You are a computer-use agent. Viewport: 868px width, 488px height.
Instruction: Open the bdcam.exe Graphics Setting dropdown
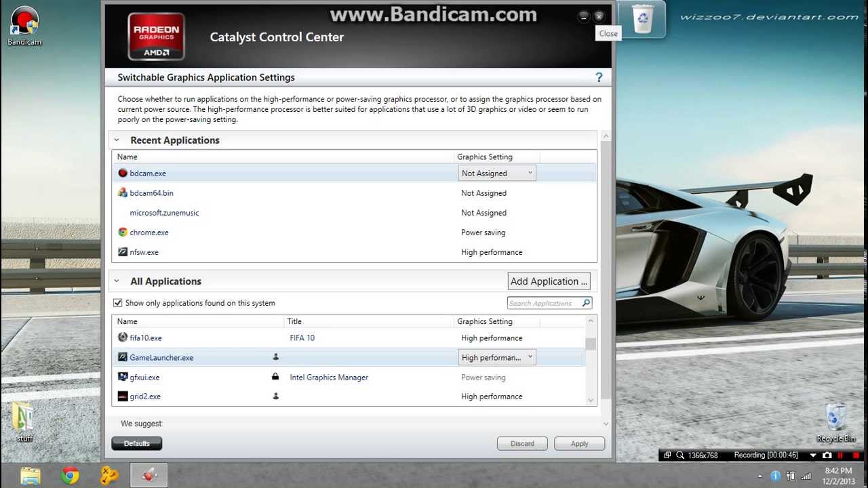(497, 173)
